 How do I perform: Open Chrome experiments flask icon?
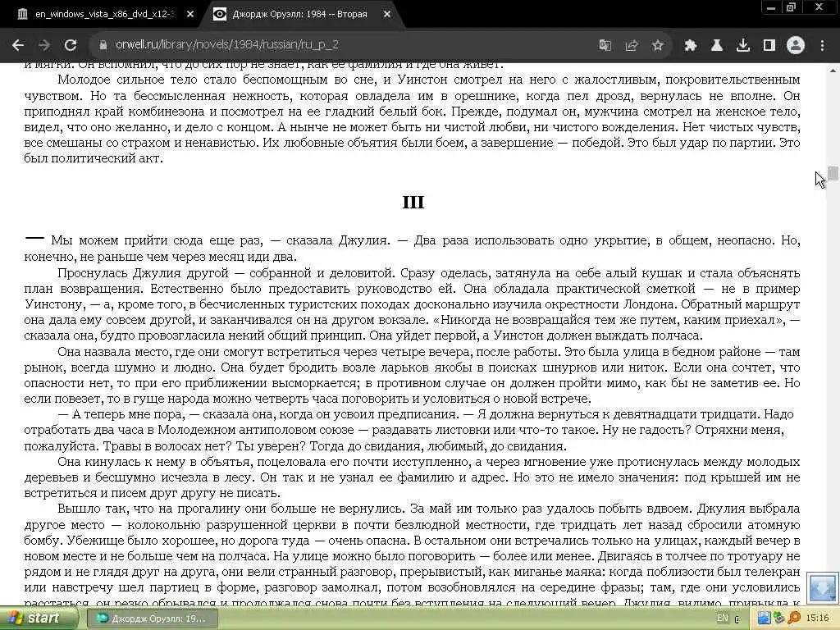[717, 46]
